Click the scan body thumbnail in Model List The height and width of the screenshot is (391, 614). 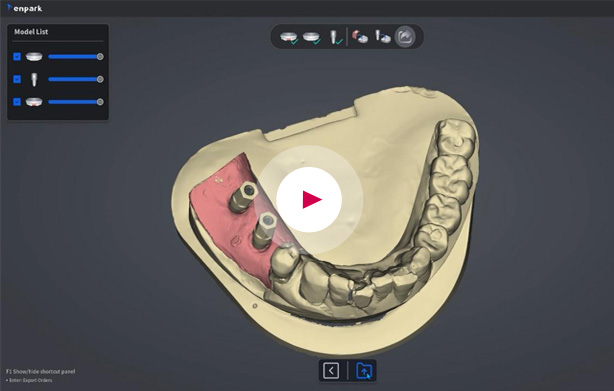[34, 79]
